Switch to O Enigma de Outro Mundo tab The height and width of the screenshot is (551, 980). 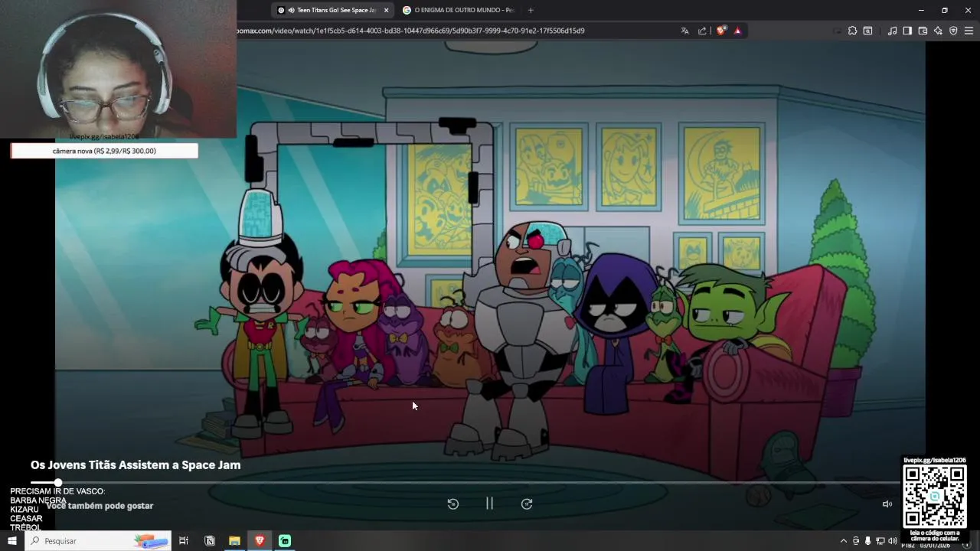[x=459, y=10]
